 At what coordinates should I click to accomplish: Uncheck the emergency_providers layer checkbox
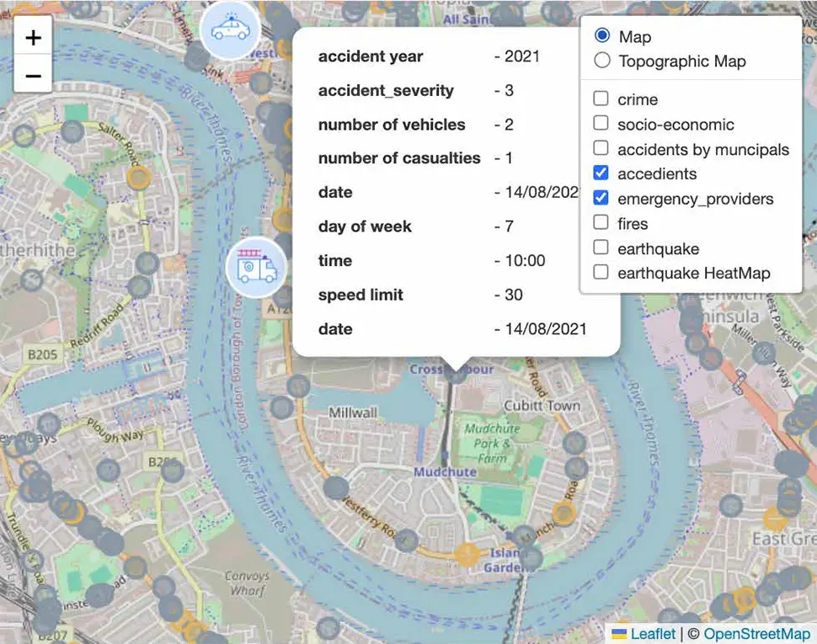coord(601,198)
